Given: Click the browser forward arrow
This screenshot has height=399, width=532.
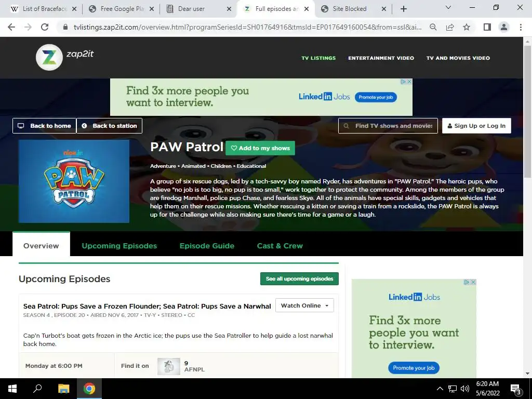Looking at the screenshot, I should (x=28, y=27).
